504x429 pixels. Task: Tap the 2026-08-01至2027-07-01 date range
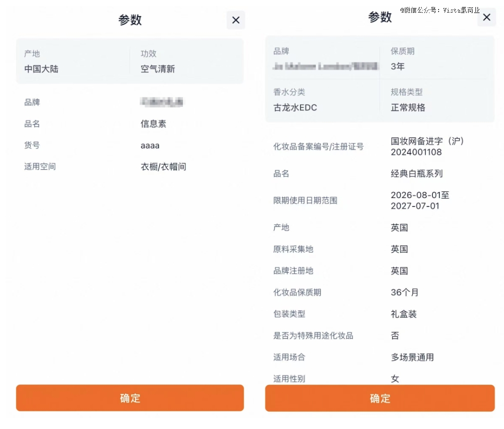(419, 200)
